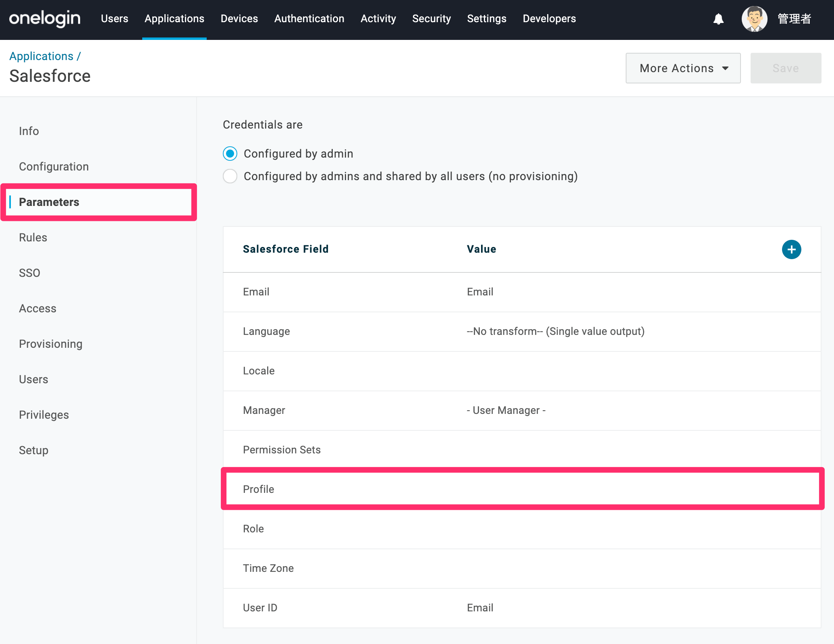
Task: Click the Save button
Action: pos(786,68)
